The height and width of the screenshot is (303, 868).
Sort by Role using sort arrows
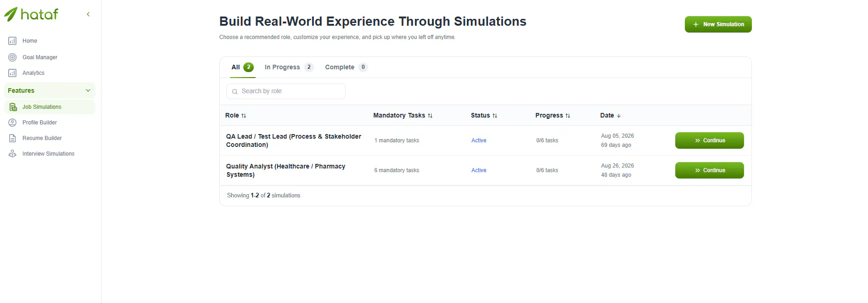coord(244,116)
